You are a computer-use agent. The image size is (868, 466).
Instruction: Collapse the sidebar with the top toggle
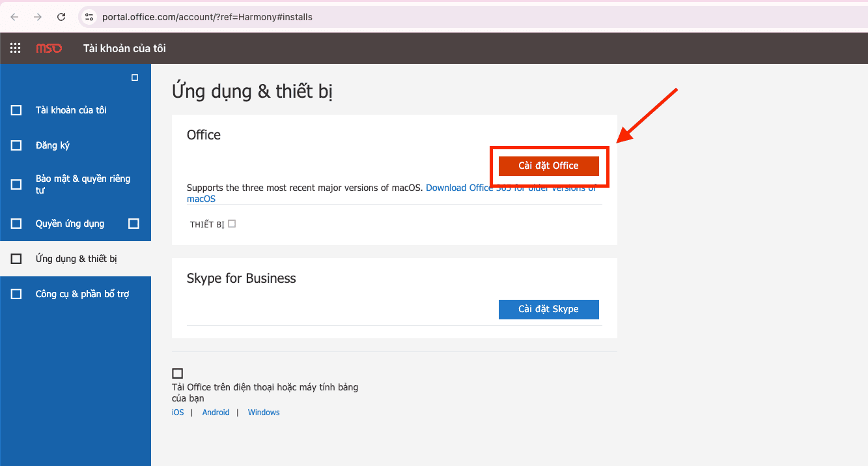pyautogui.click(x=135, y=78)
